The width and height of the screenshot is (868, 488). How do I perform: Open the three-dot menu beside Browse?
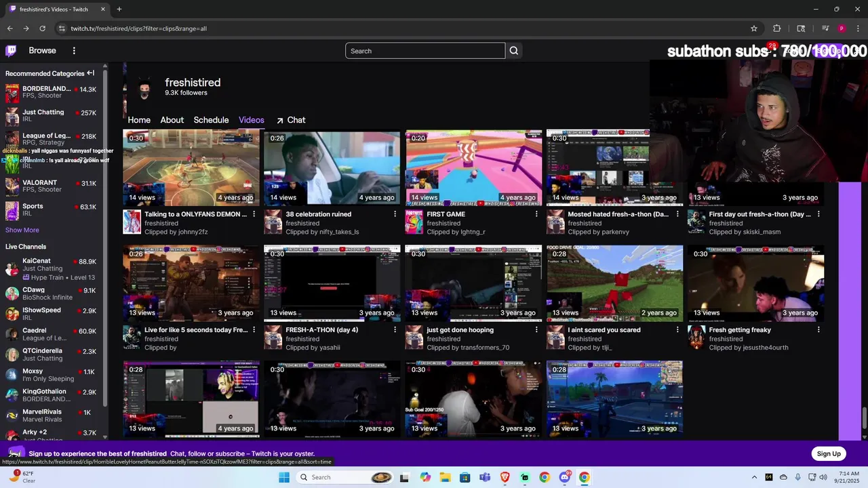(x=74, y=51)
